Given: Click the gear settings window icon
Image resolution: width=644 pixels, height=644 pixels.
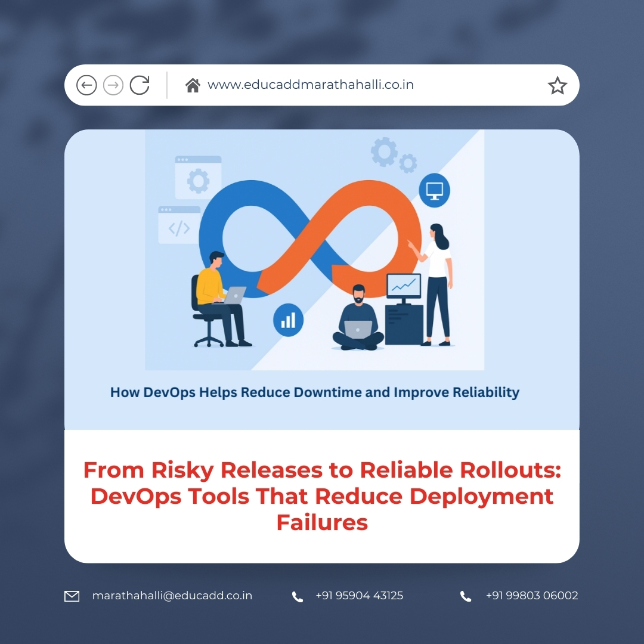Looking at the screenshot, I should [199, 178].
